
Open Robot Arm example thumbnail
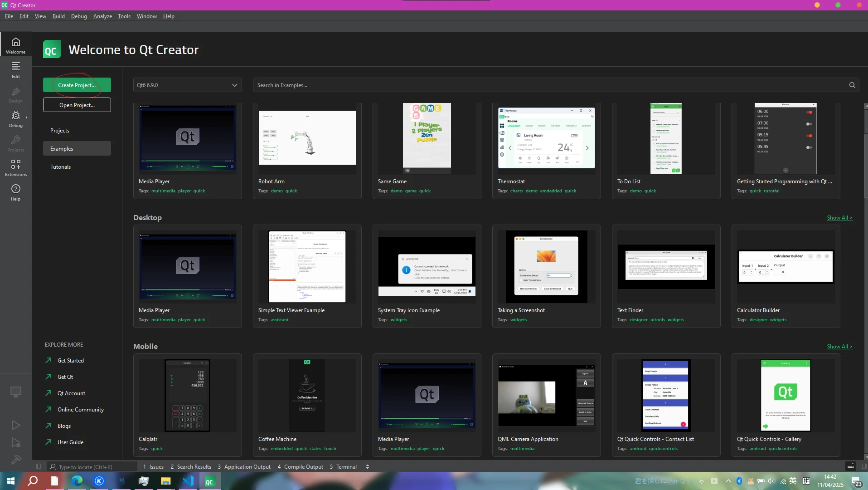pos(307,137)
